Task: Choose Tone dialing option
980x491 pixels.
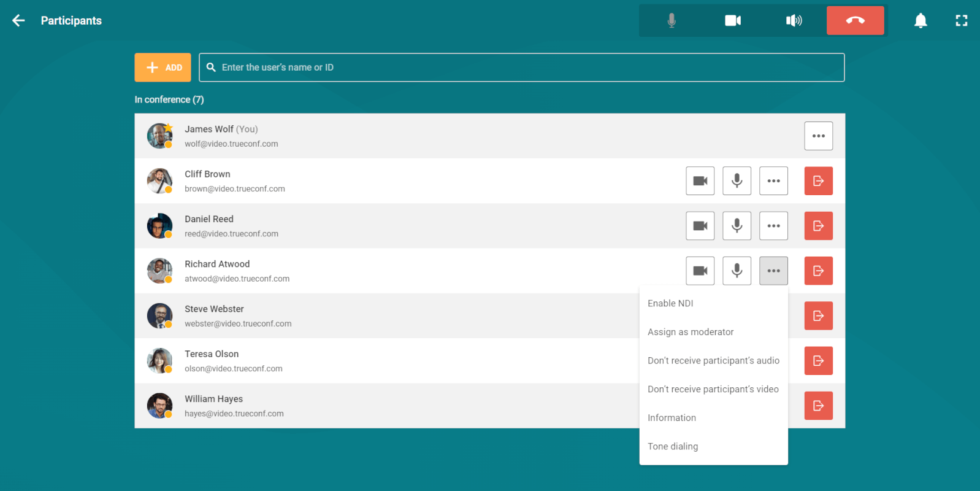Action: 713,446
